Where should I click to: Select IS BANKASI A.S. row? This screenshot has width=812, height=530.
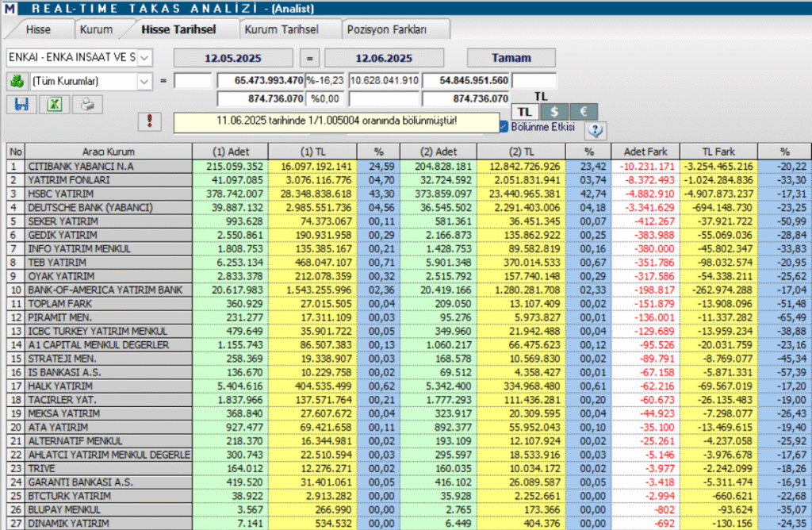(409, 372)
